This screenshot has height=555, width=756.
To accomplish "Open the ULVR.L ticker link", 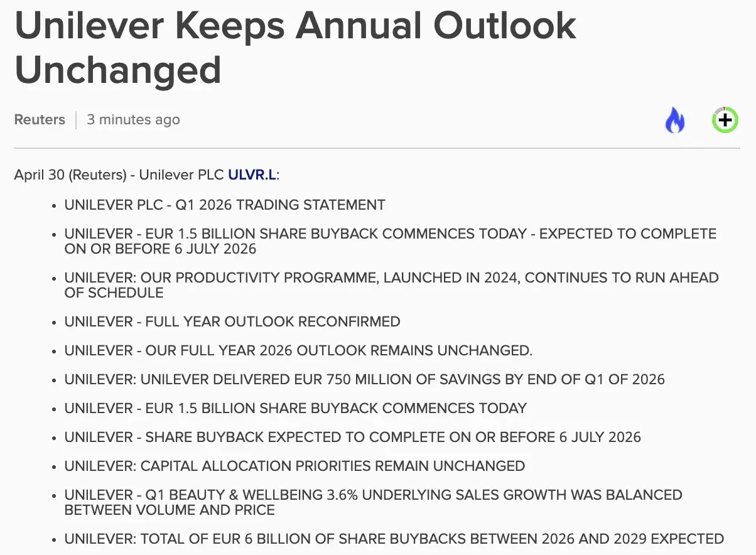I will 252,175.
